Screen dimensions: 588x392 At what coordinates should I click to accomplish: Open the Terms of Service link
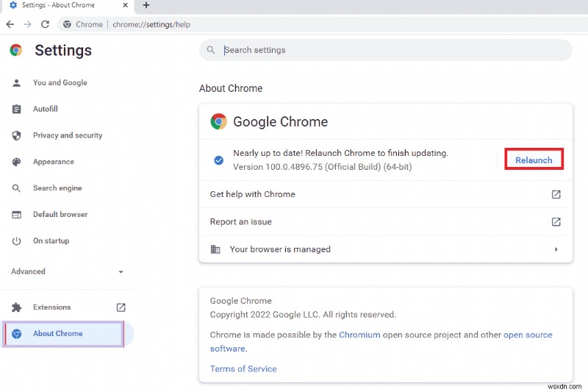point(243,368)
